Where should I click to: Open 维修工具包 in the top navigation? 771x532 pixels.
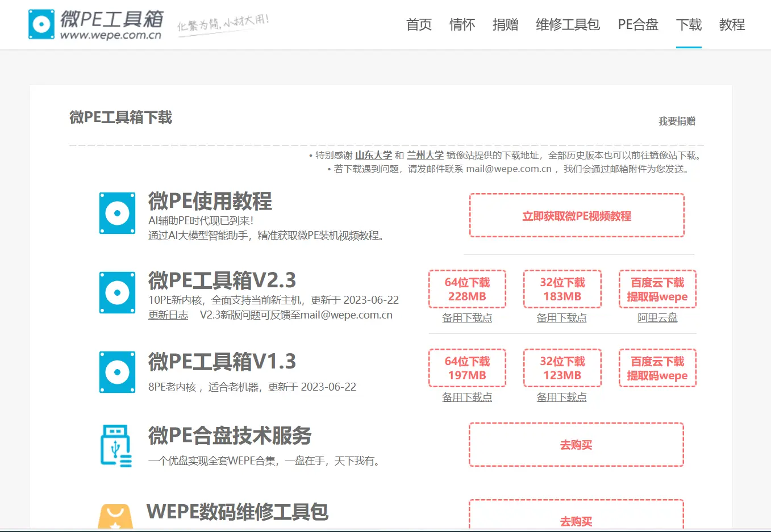coord(568,25)
